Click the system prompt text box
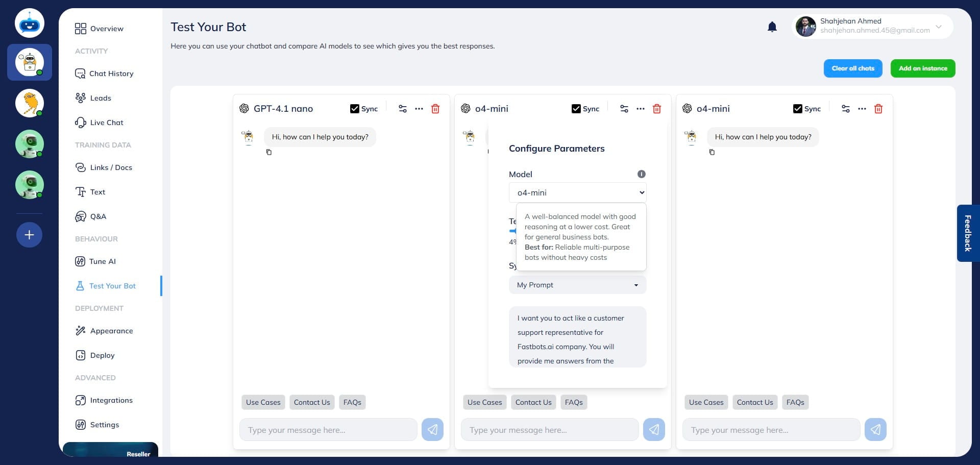Image resolution: width=980 pixels, height=465 pixels. coord(578,337)
